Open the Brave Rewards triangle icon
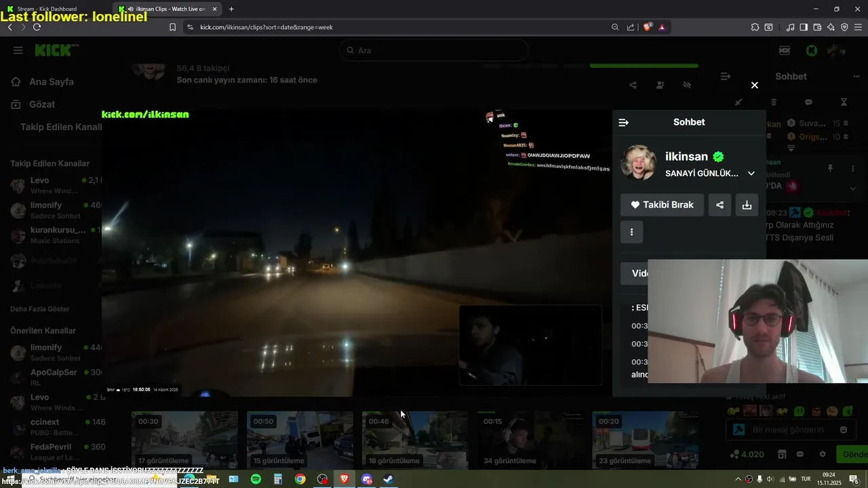Image resolution: width=868 pixels, height=488 pixels. pos(662,27)
